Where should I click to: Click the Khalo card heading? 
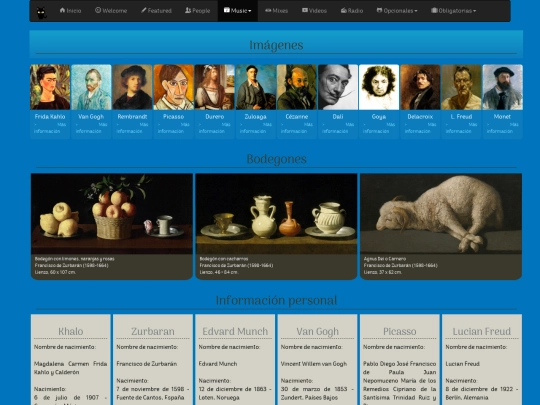click(x=71, y=331)
